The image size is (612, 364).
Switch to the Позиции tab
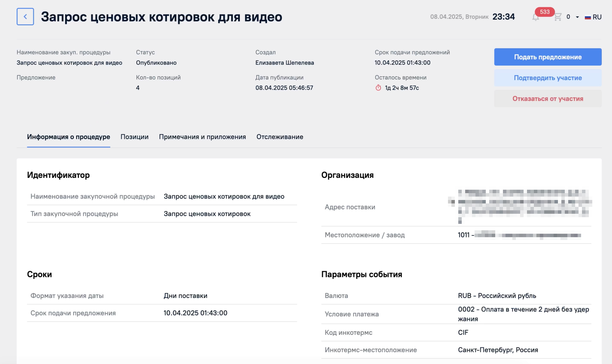point(134,137)
